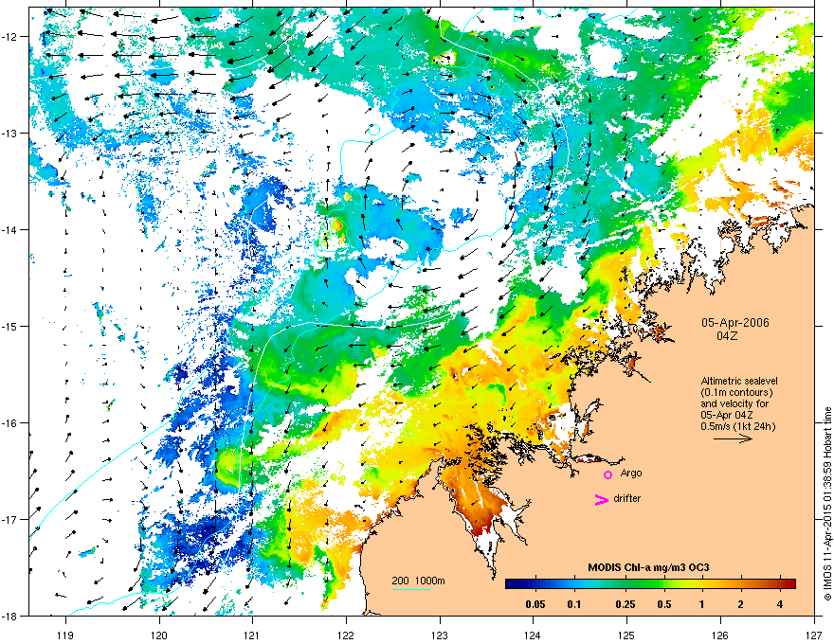
Task: Click longitude axis label 119
Action: tap(65, 635)
